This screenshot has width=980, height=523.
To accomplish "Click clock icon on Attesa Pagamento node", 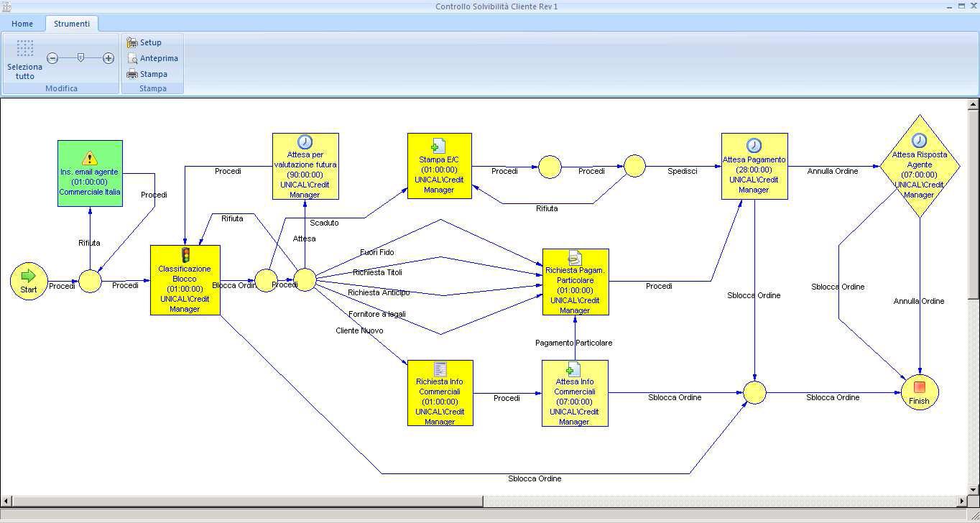I will 754,146.
